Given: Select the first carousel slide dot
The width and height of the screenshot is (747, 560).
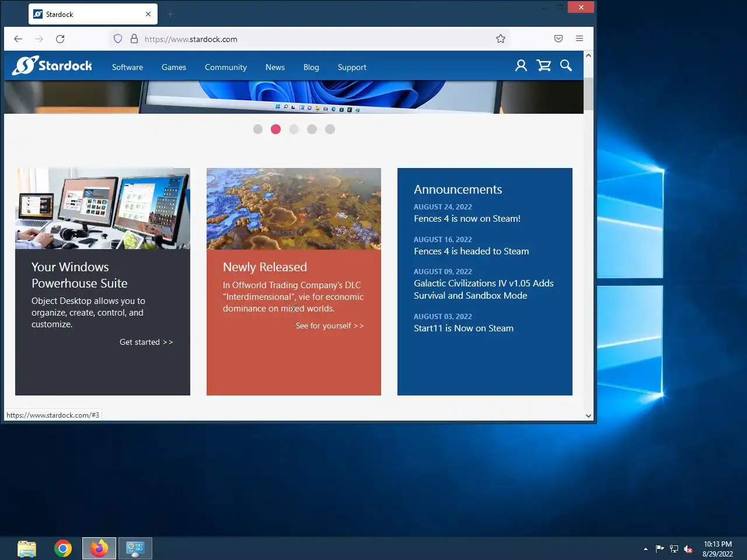Looking at the screenshot, I should point(258,129).
